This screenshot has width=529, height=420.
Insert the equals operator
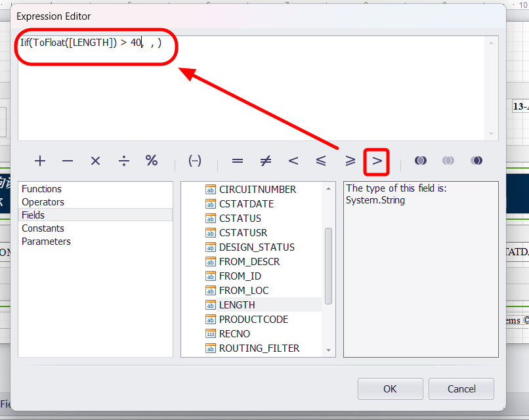(238, 161)
